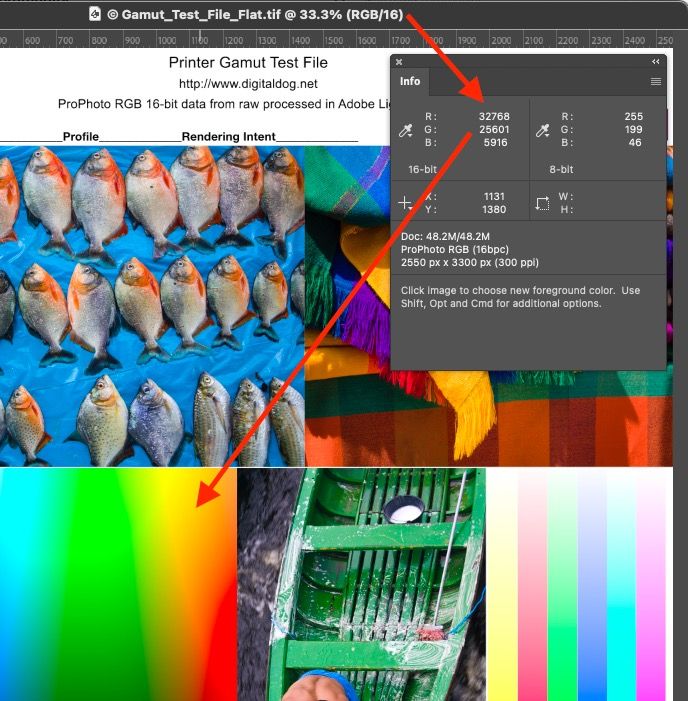
Task: Open the Info panel flyout menu
Action: [x=655, y=81]
